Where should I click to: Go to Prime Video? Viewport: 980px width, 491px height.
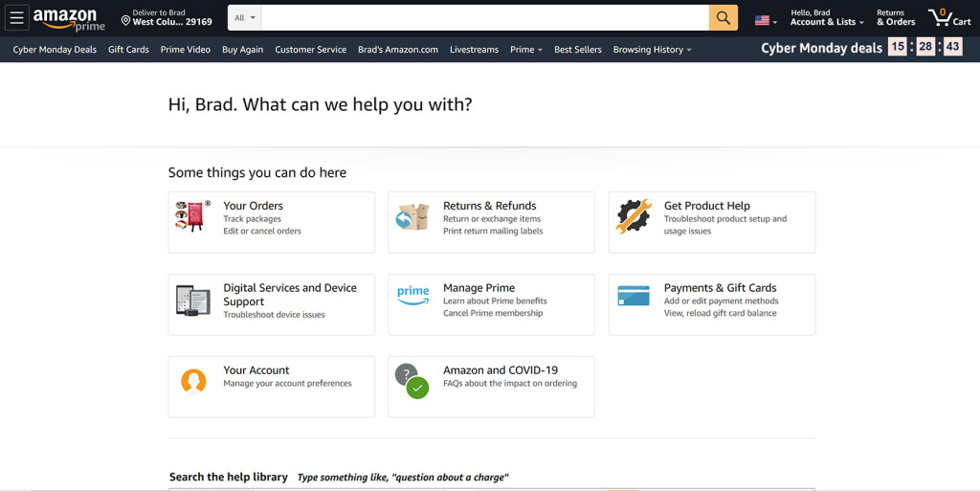pos(185,50)
